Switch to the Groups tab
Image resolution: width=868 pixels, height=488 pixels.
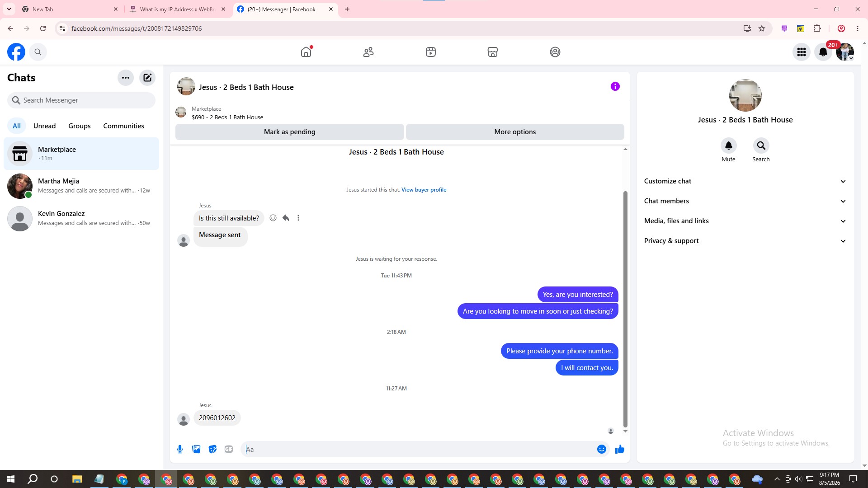coord(80,126)
